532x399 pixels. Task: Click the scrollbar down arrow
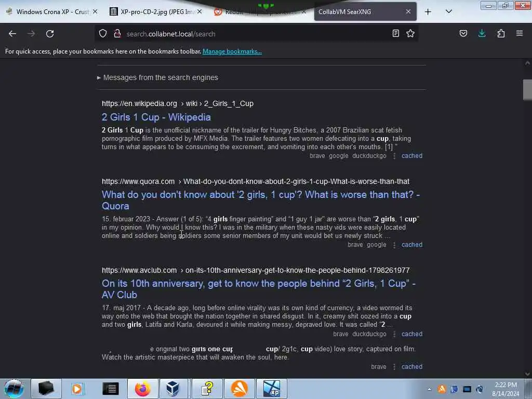(527, 374)
